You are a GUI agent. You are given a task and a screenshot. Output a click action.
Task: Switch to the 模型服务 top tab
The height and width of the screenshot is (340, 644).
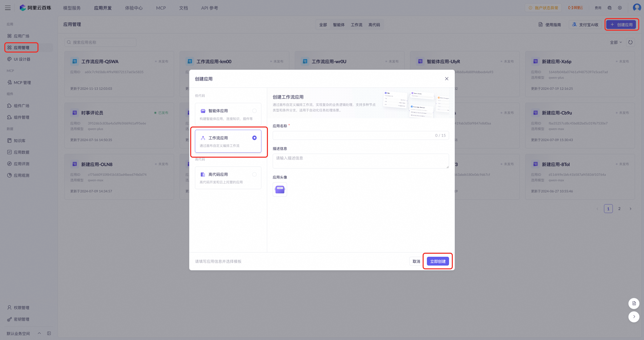[72, 8]
